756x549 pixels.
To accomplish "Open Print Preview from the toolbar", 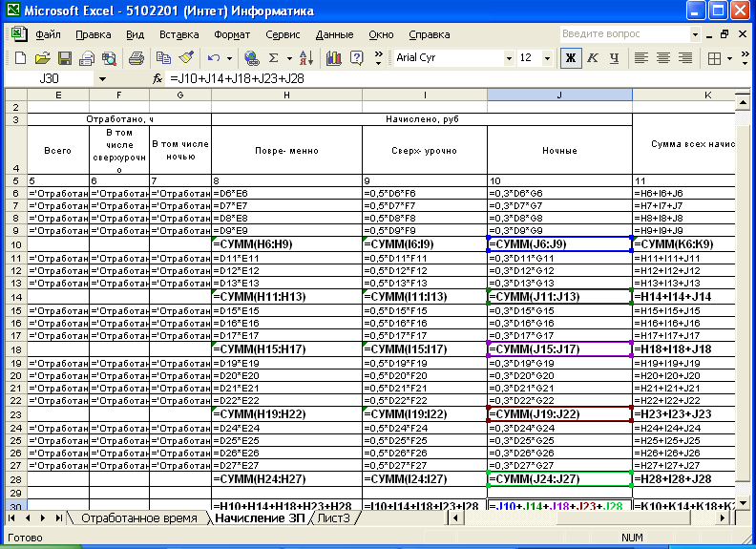I will pos(109,58).
